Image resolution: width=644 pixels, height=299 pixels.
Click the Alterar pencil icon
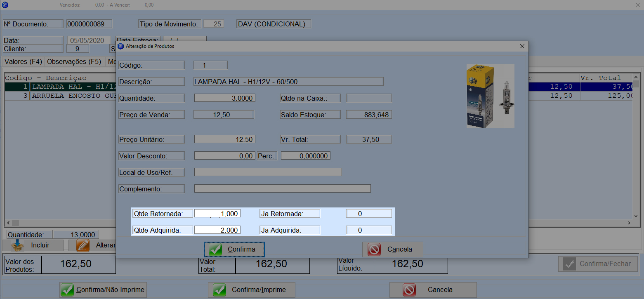[x=83, y=245]
